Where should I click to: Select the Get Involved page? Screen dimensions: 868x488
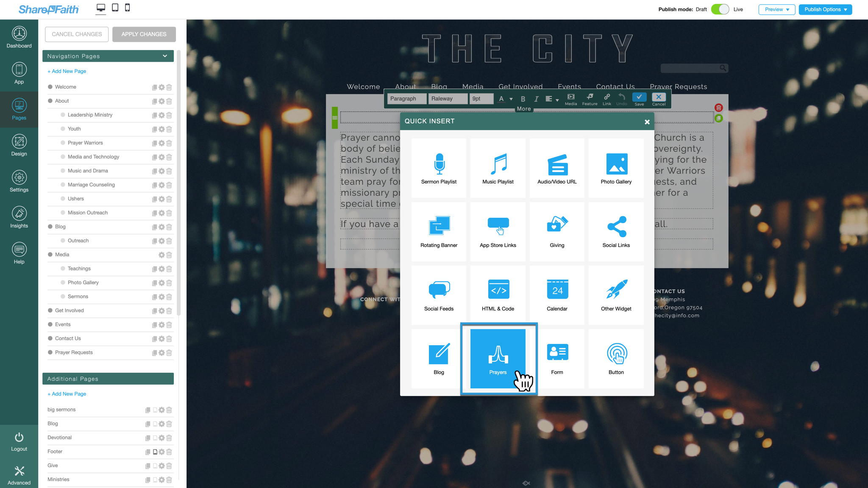pos(70,311)
